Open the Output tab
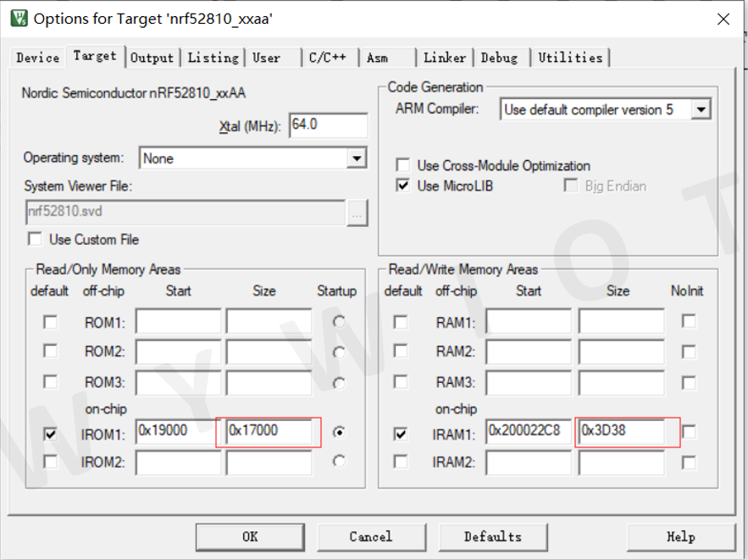Screen dimensions: 748x560 [152, 58]
